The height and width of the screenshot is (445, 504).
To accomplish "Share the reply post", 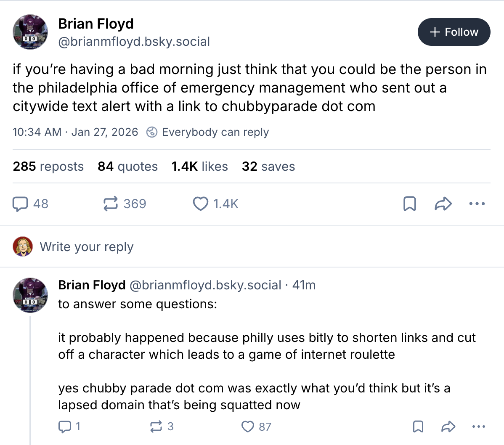I will tap(448, 427).
